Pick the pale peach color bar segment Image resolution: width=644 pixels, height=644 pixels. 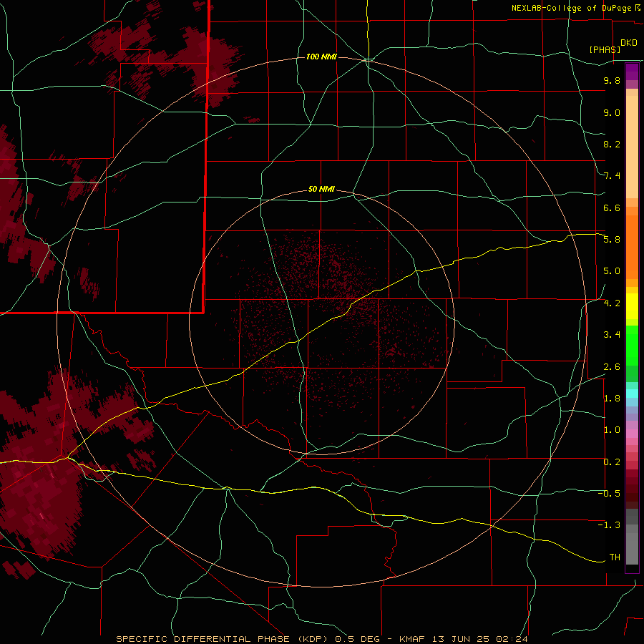[632, 147]
